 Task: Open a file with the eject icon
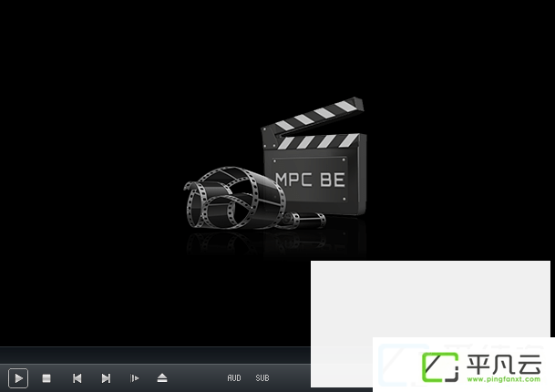coord(162,377)
